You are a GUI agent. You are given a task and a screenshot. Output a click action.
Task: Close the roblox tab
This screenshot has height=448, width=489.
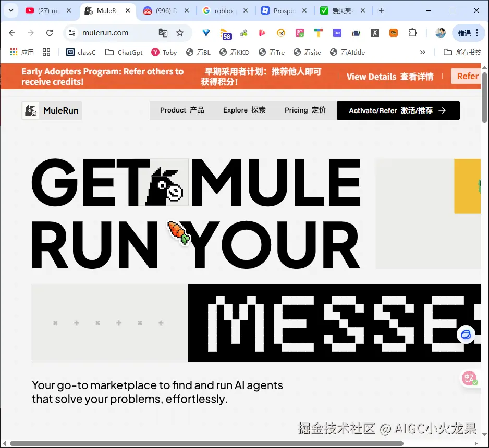pos(246,10)
